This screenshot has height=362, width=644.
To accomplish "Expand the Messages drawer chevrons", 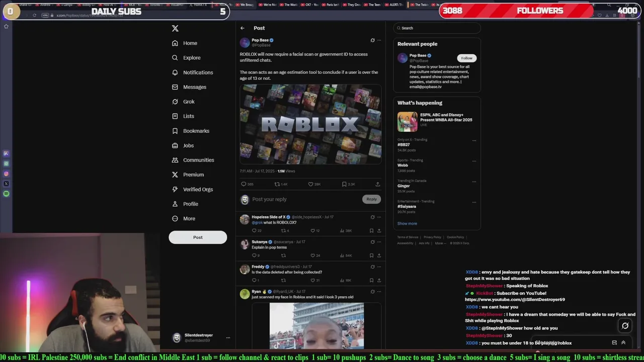I will [623, 343].
